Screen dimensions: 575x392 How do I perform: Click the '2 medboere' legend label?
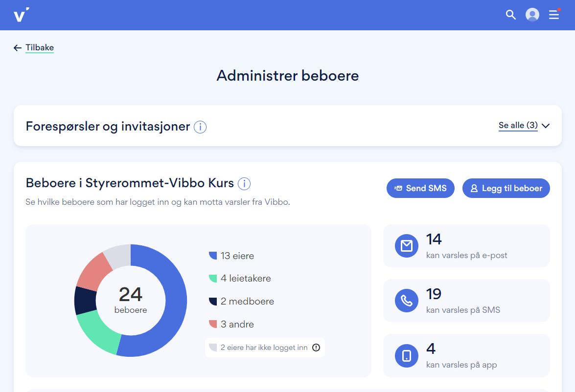(248, 301)
